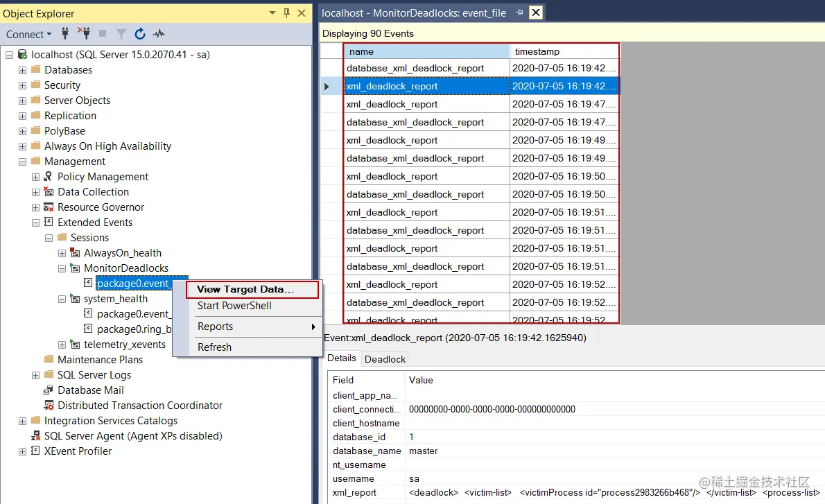Click the SQL Server Agent icon
The width and height of the screenshot is (825, 504).
36,435
